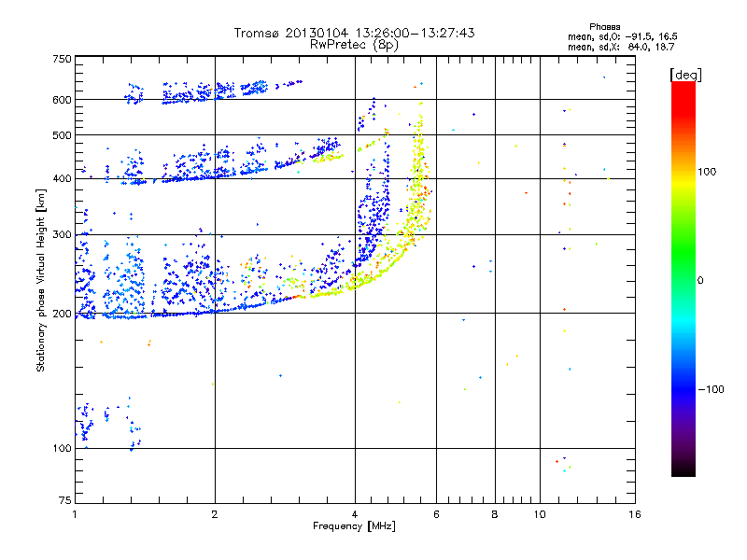Image resolution: width=747 pixels, height=560 pixels.
Task: Click the x-axis tick label '16'
Action: (x=635, y=514)
